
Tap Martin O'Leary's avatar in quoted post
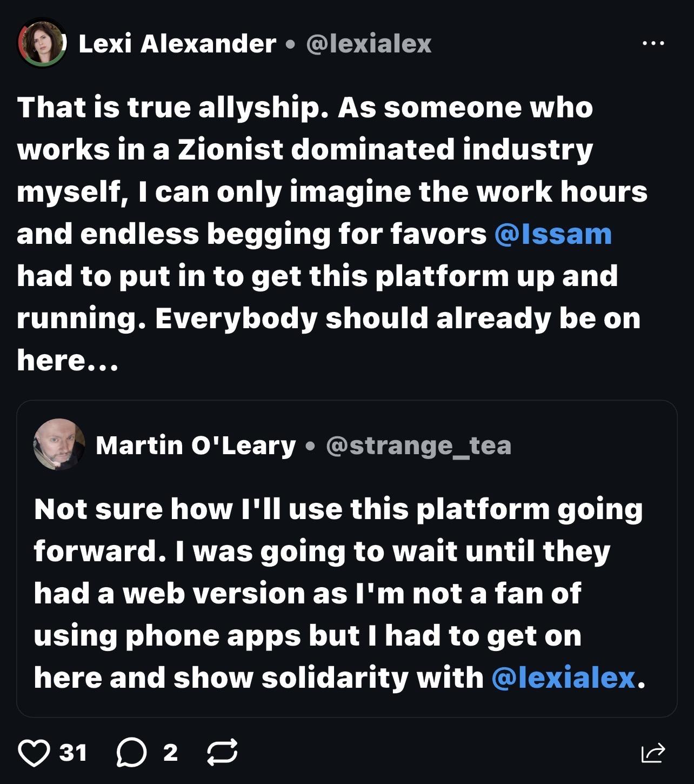tap(59, 444)
